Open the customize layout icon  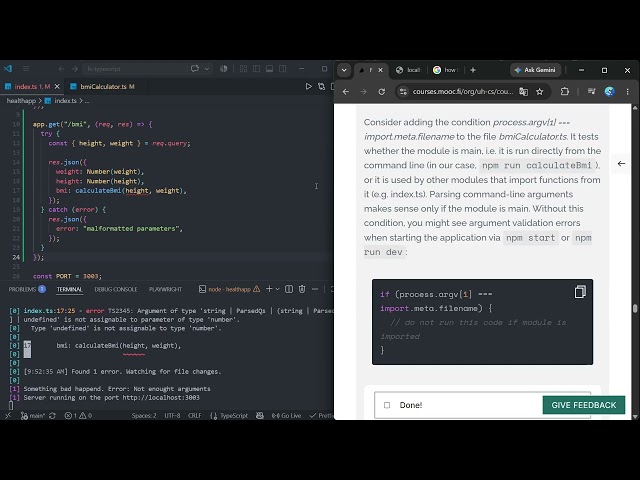tap(243, 69)
